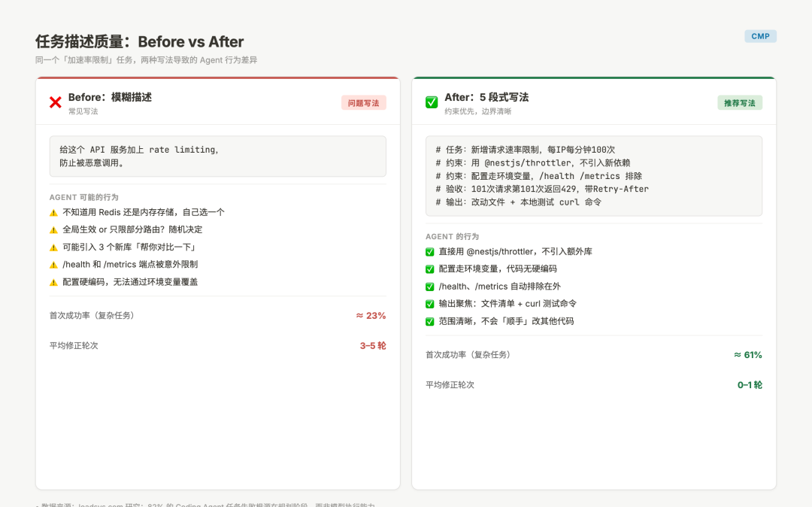
Task: Click the heading After：5 段式写法
Action: coord(486,97)
